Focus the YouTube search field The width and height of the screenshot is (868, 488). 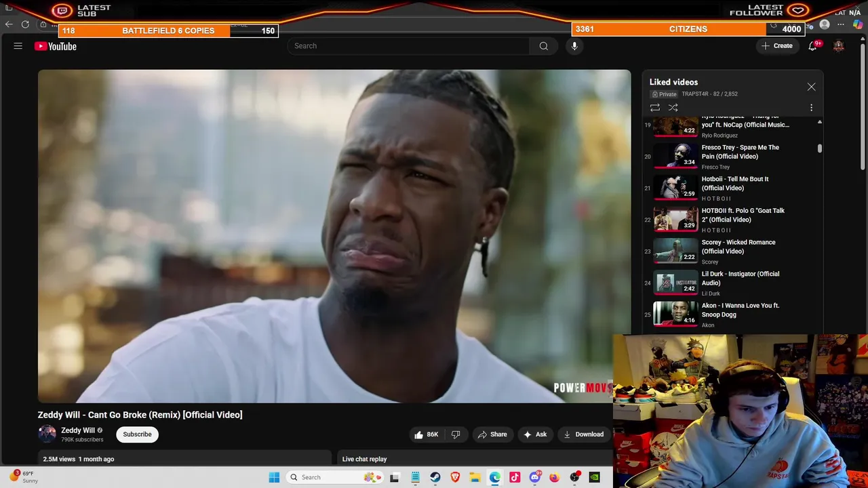(408, 46)
